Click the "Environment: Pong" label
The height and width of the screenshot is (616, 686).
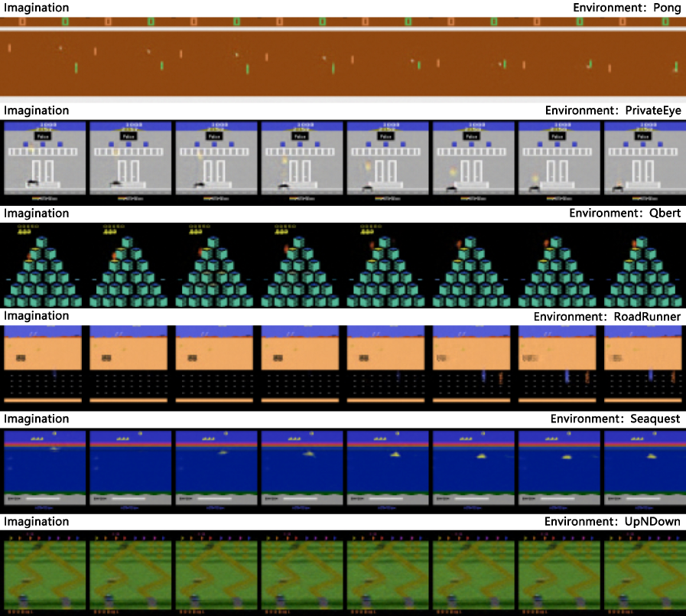coord(627,8)
